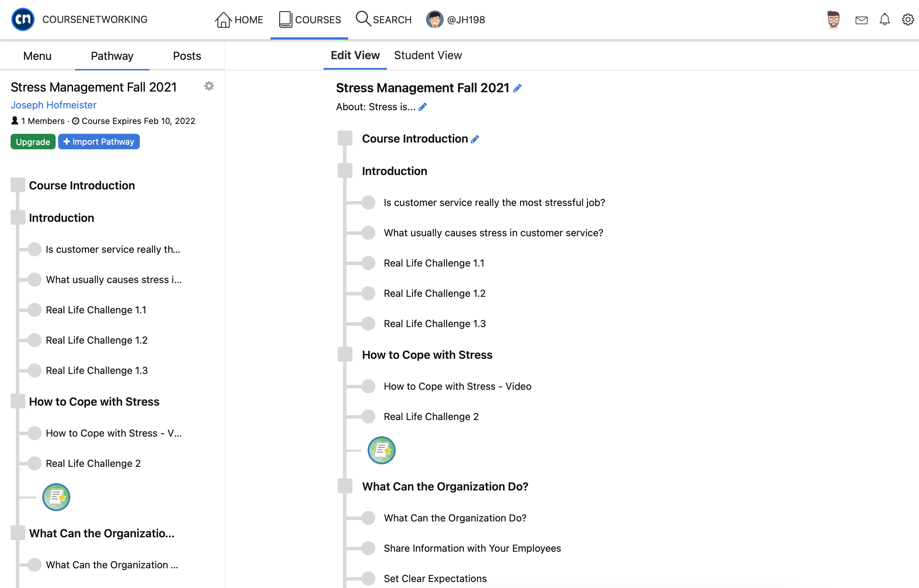Open the notifications bell

tap(884, 19)
